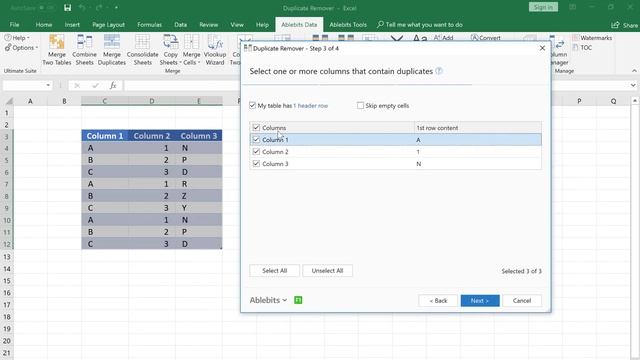Click cell with value R
This screenshot has height=360, width=640.
coord(199,184)
